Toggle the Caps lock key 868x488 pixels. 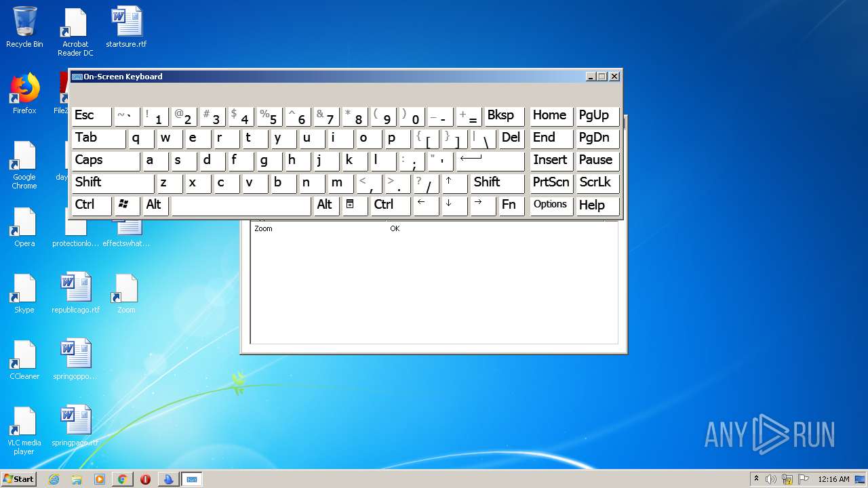pos(106,161)
